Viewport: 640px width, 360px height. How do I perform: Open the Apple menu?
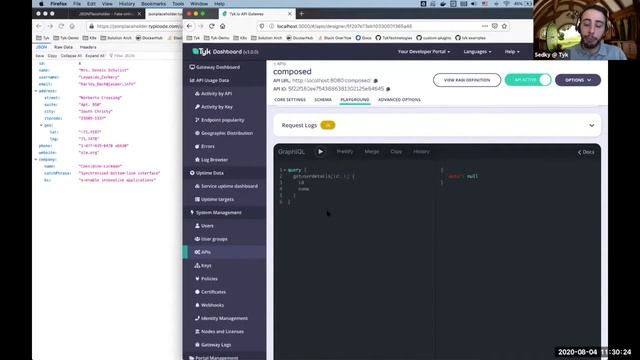click(41, 4)
